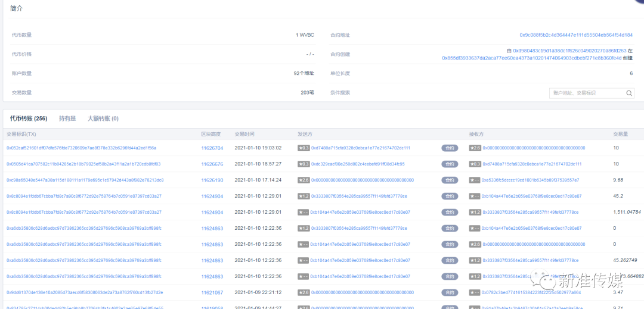Click the ★-- receiver badge in the 3.47 row
Screen dimensions: 644x309
point(475,292)
